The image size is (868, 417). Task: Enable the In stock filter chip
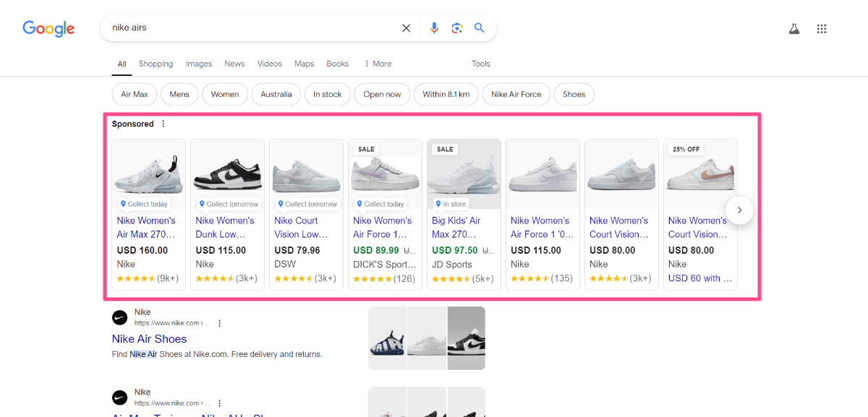pos(328,94)
